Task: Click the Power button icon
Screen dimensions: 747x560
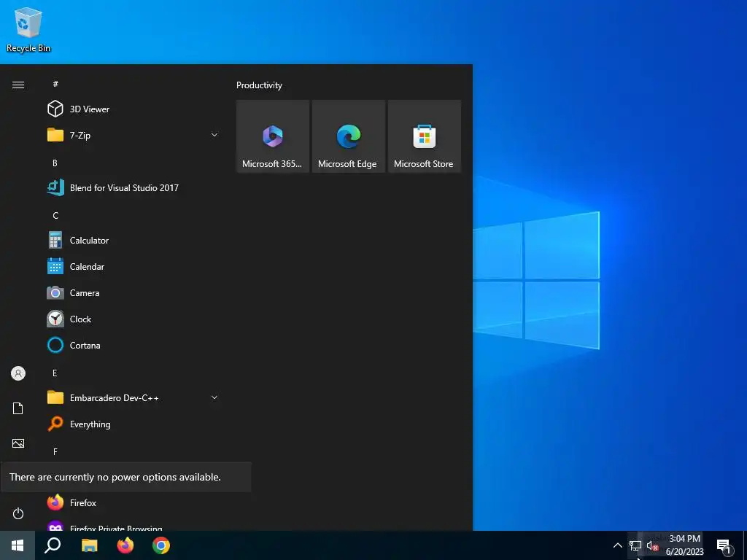Action: [18, 513]
